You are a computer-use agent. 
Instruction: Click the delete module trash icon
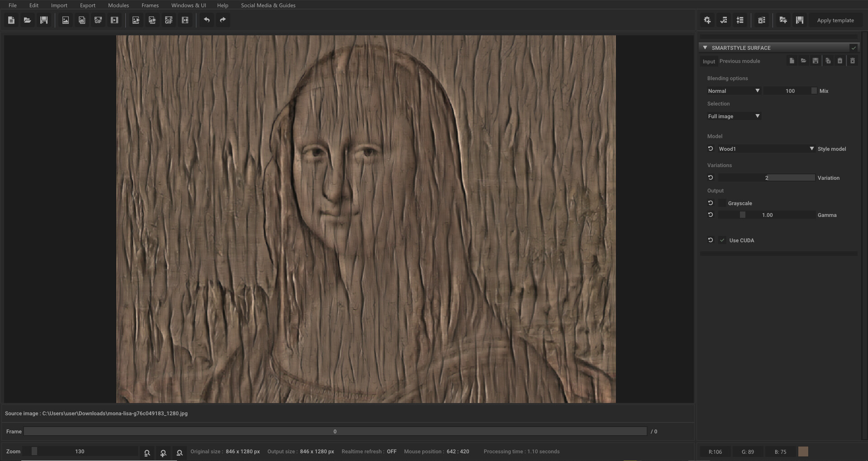coord(853,61)
